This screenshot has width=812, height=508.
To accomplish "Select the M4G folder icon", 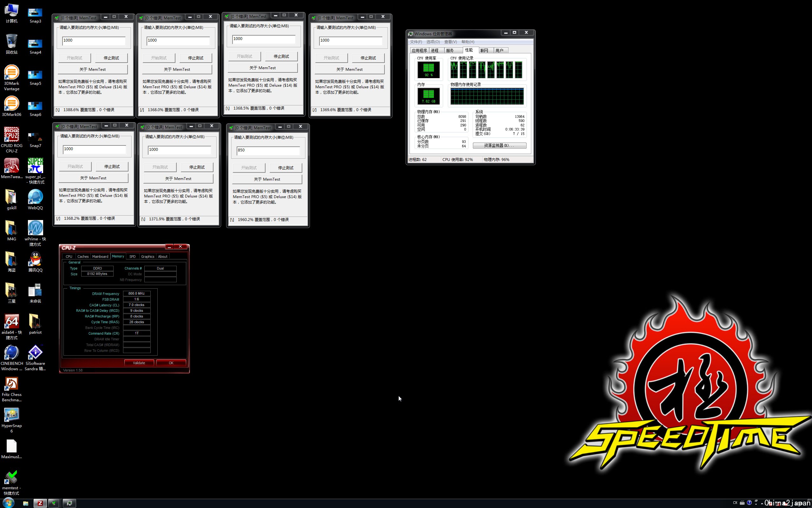I will [12, 231].
